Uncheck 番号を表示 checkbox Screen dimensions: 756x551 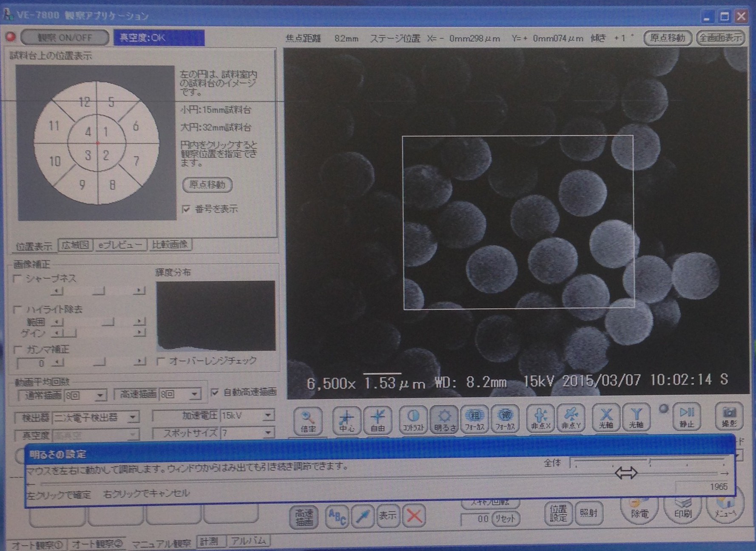coord(186,209)
